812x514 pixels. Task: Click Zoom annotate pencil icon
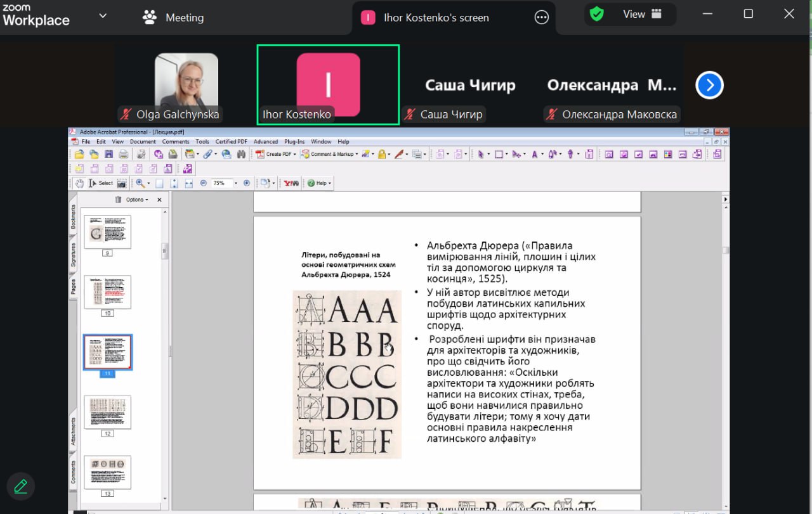tap(20, 486)
